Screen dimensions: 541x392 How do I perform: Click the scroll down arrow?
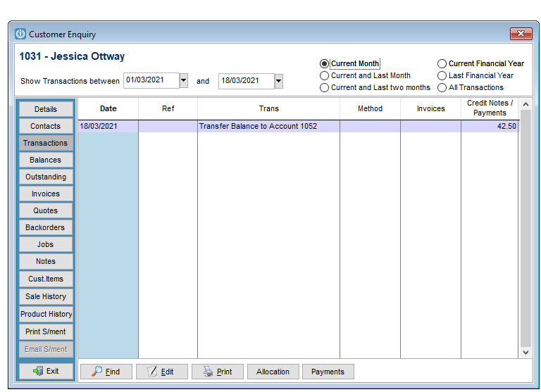tap(526, 353)
